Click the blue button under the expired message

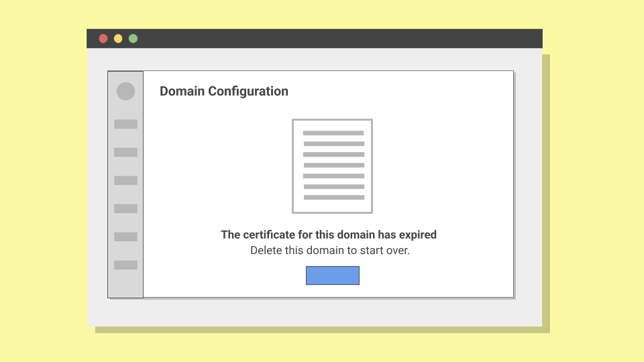[332, 276]
